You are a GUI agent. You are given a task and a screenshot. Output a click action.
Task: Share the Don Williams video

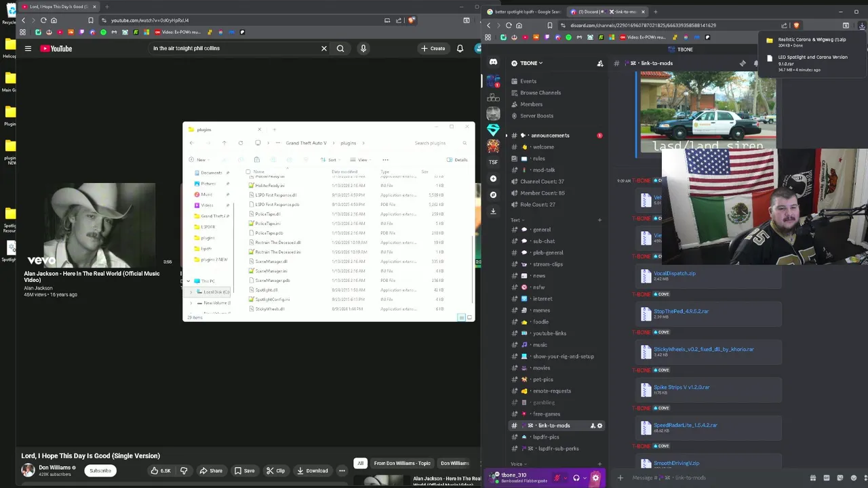click(210, 470)
